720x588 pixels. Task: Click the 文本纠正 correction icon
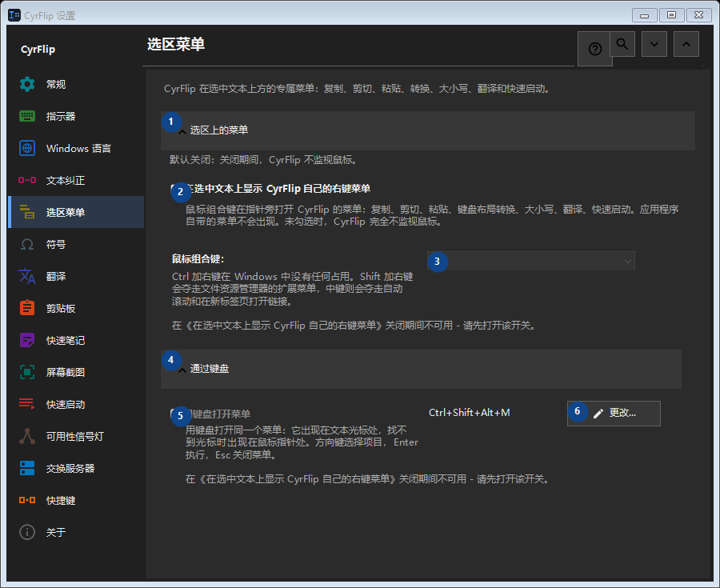pyautogui.click(x=27, y=180)
